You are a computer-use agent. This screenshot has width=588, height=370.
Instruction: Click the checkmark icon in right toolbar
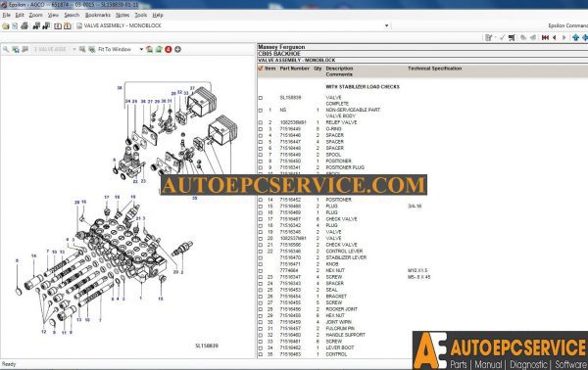502,37
